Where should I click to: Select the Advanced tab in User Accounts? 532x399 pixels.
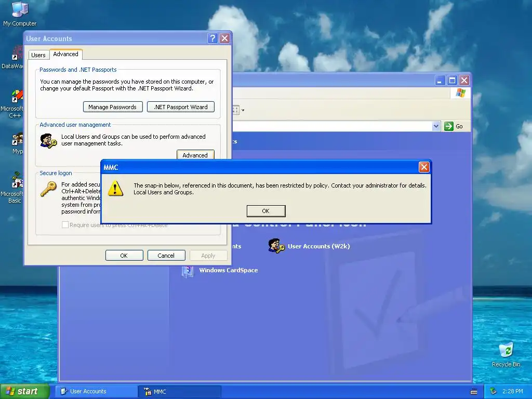pyautogui.click(x=66, y=54)
